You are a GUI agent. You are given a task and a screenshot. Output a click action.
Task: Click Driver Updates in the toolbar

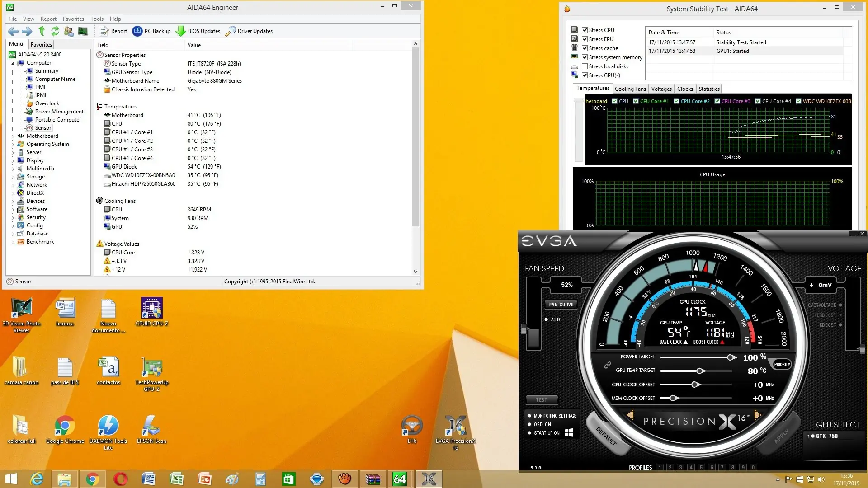pos(249,31)
